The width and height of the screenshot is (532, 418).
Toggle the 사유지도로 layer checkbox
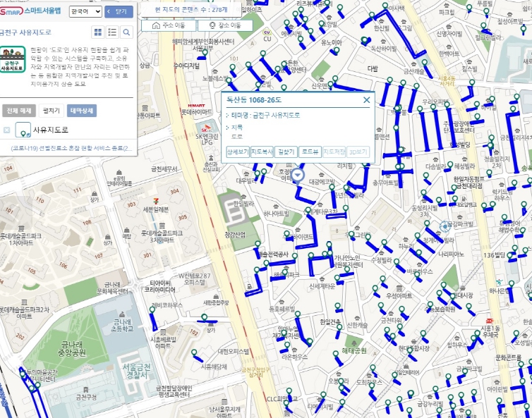[x=7, y=130]
